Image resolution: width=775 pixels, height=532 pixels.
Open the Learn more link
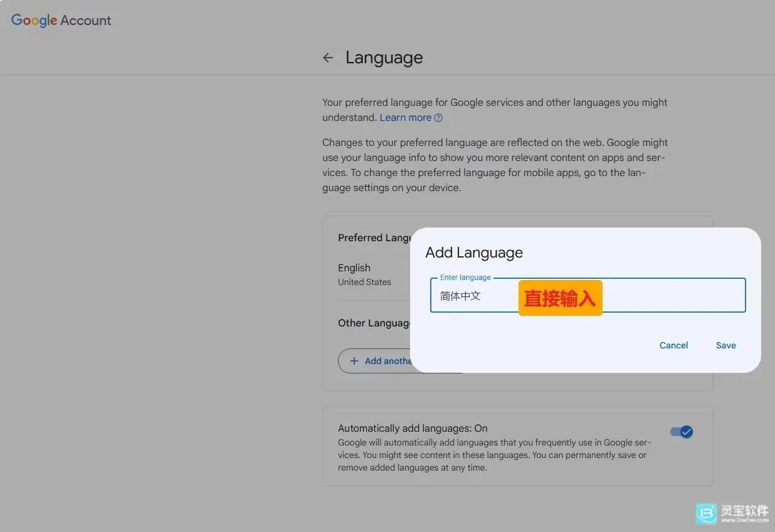click(x=406, y=118)
